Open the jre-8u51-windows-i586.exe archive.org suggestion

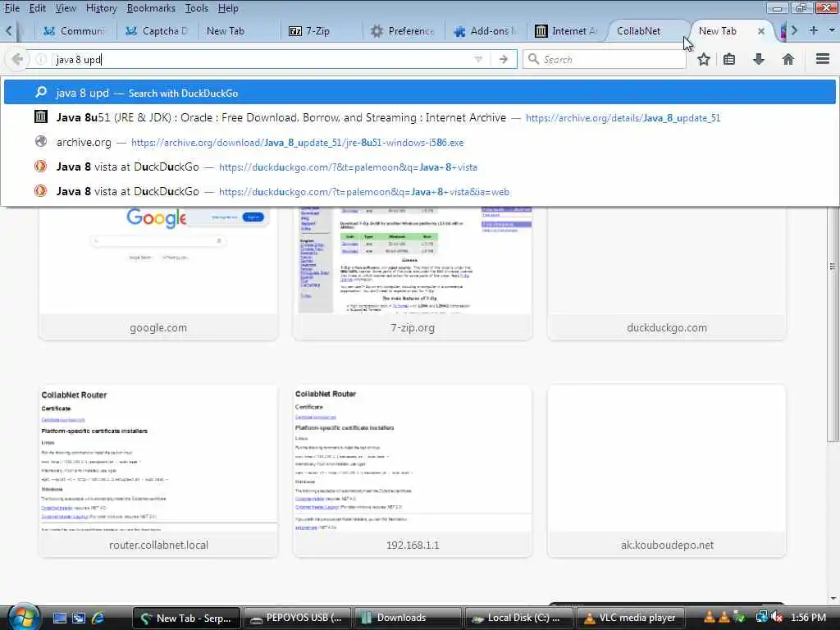pos(420,142)
